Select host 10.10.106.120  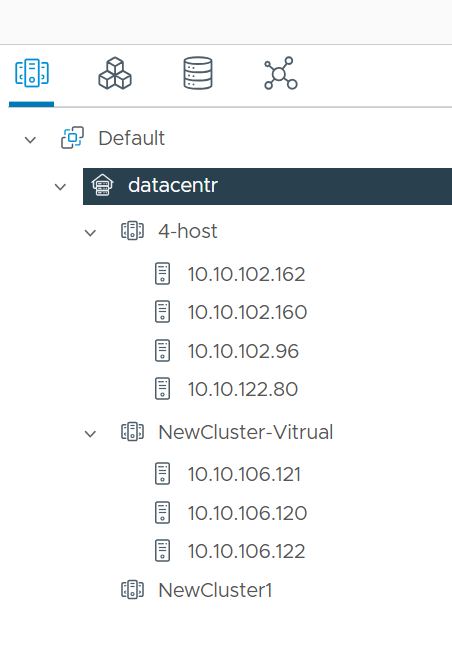(x=247, y=513)
